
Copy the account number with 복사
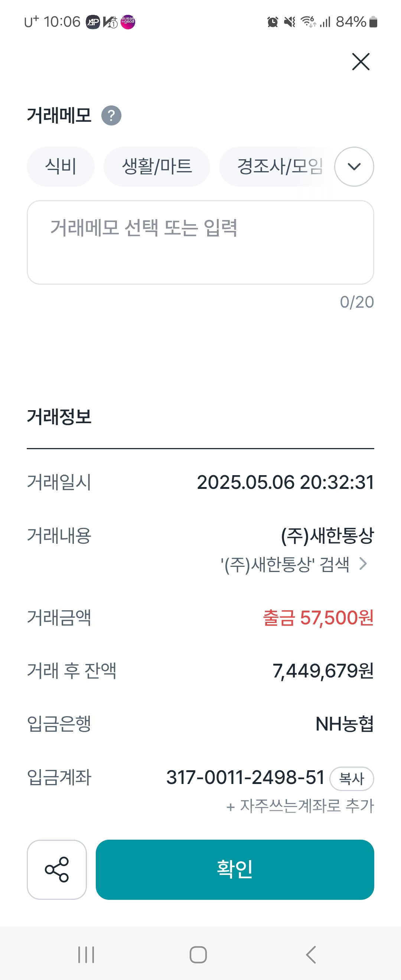pyautogui.click(x=351, y=778)
